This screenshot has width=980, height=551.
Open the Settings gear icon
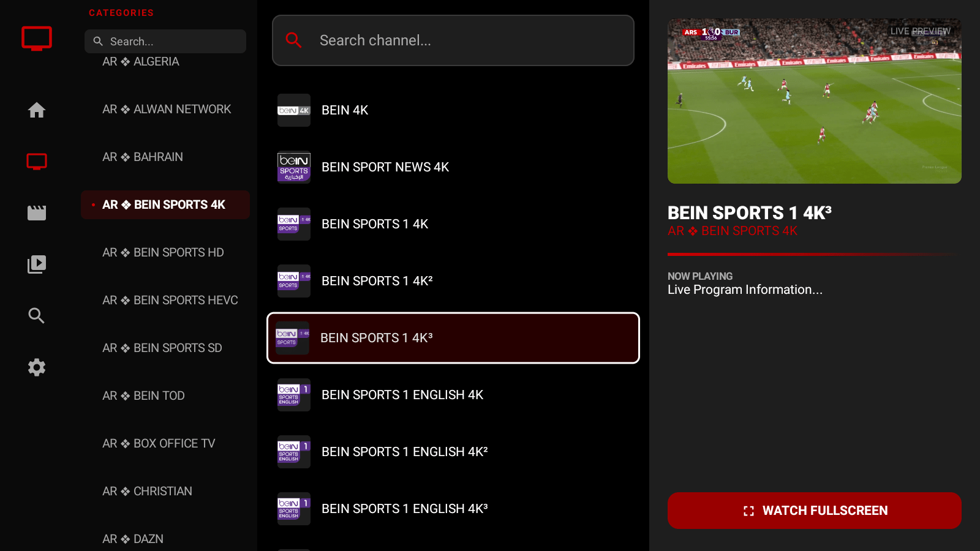coord(37,367)
